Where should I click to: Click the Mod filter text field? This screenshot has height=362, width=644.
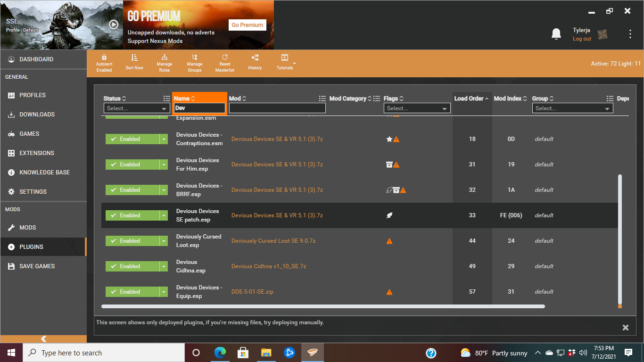point(277,108)
